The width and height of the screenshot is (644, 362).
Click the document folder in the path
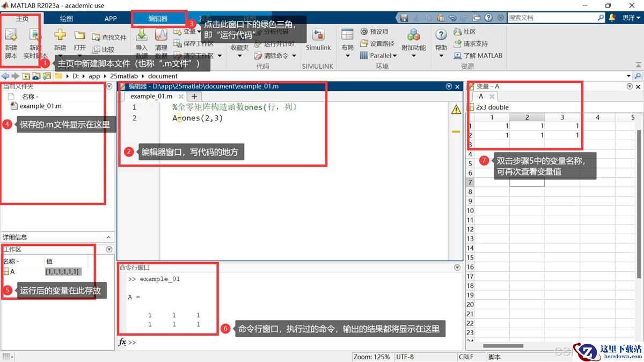(x=163, y=76)
